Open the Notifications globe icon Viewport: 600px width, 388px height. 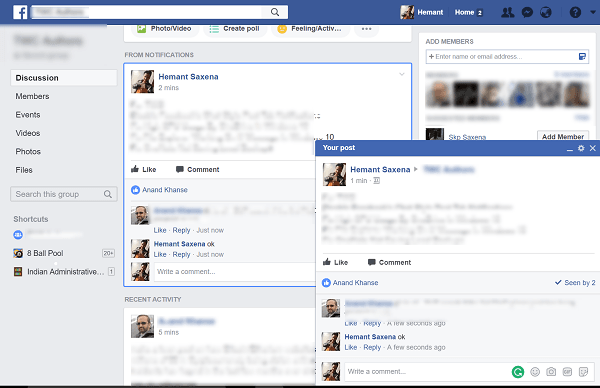[x=546, y=13]
